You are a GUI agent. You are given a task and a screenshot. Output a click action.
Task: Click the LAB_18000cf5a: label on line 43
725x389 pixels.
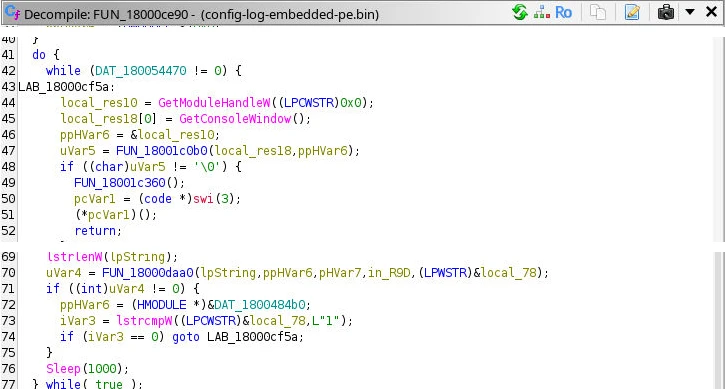point(66,86)
